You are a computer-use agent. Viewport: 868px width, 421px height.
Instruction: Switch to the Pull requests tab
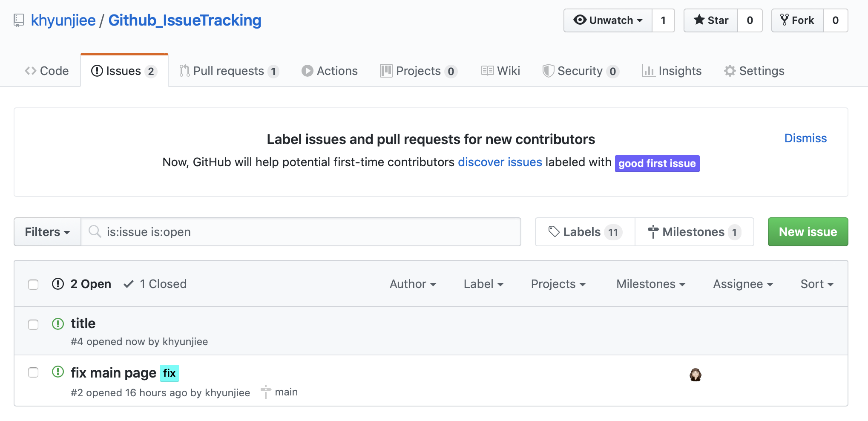click(x=229, y=71)
